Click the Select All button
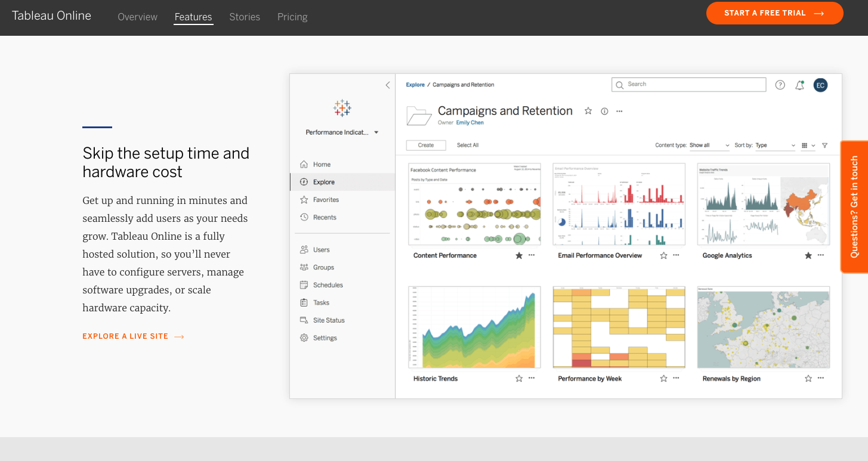This screenshot has height=461, width=868. 468,145
